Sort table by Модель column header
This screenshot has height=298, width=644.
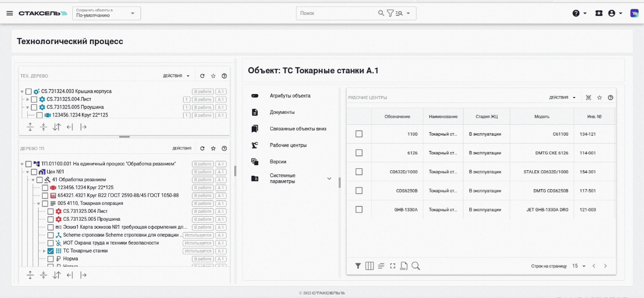tap(542, 117)
